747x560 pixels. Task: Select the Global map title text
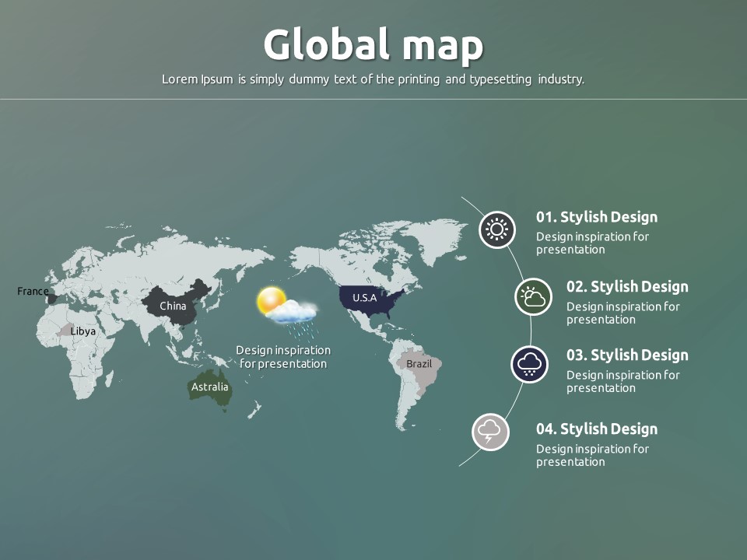373,45
